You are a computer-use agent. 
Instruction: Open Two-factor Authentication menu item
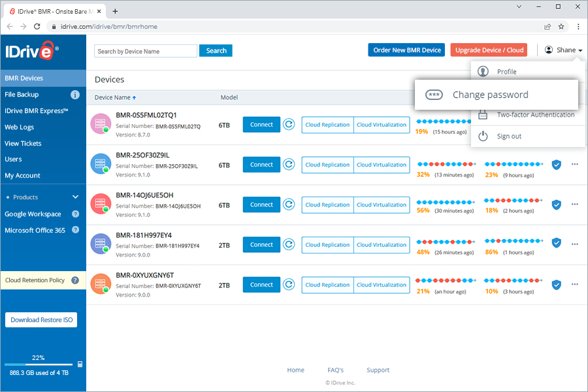tap(528, 115)
